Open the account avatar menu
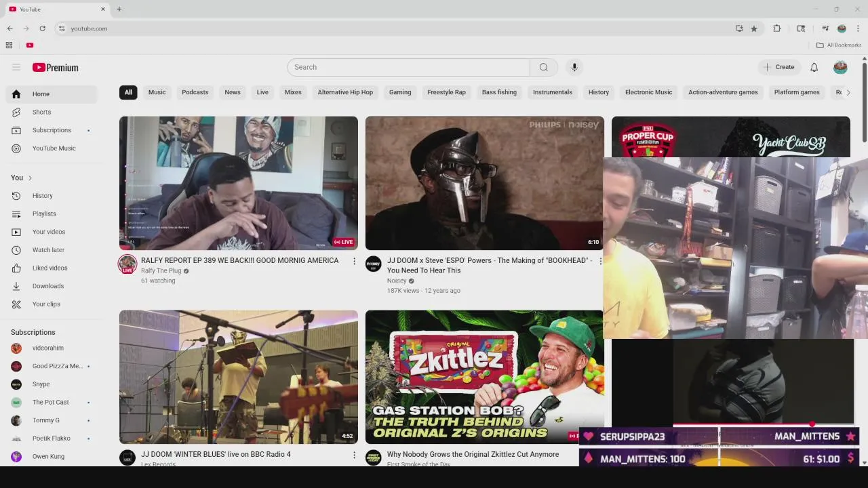This screenshot has width=868, height=488. 840,67
